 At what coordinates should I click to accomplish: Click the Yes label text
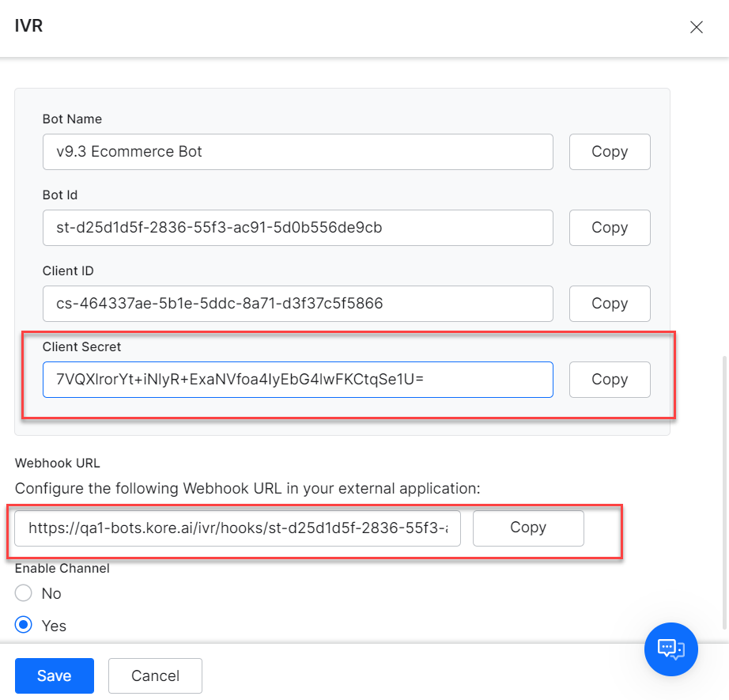(54, 626)
